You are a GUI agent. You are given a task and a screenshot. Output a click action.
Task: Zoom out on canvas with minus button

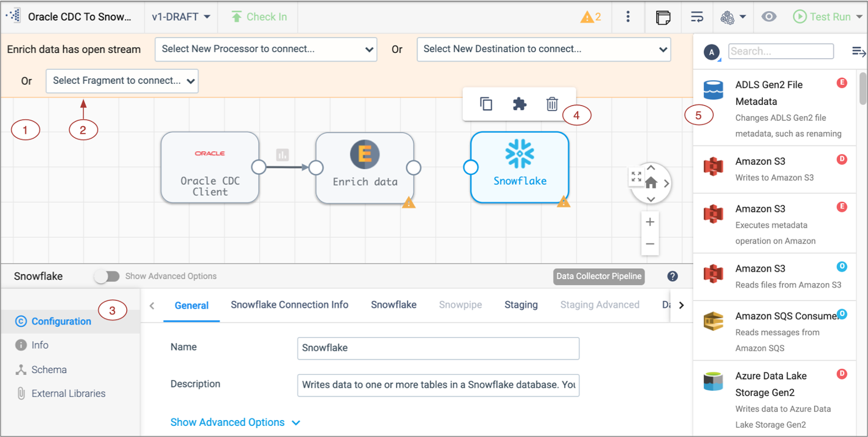tap(650, 244)
